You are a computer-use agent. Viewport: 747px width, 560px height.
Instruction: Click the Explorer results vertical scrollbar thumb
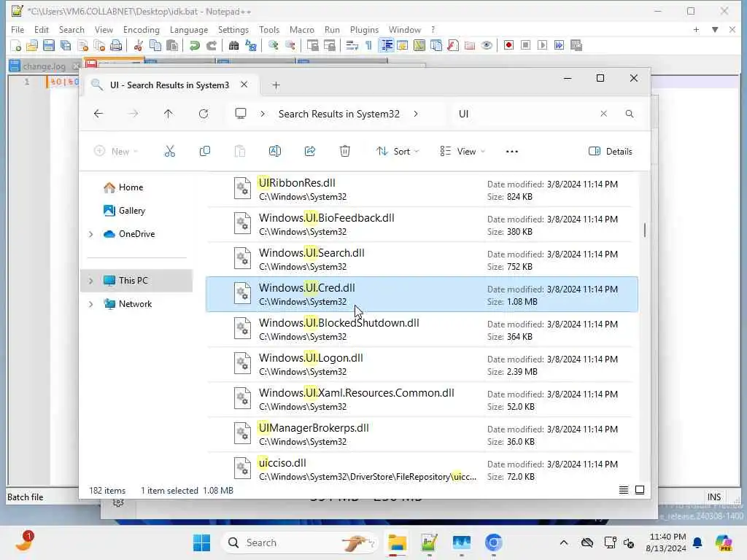click(645, 230)
